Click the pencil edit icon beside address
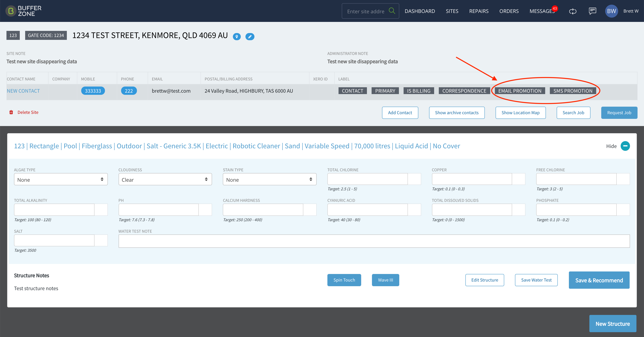 coord(250,36)
